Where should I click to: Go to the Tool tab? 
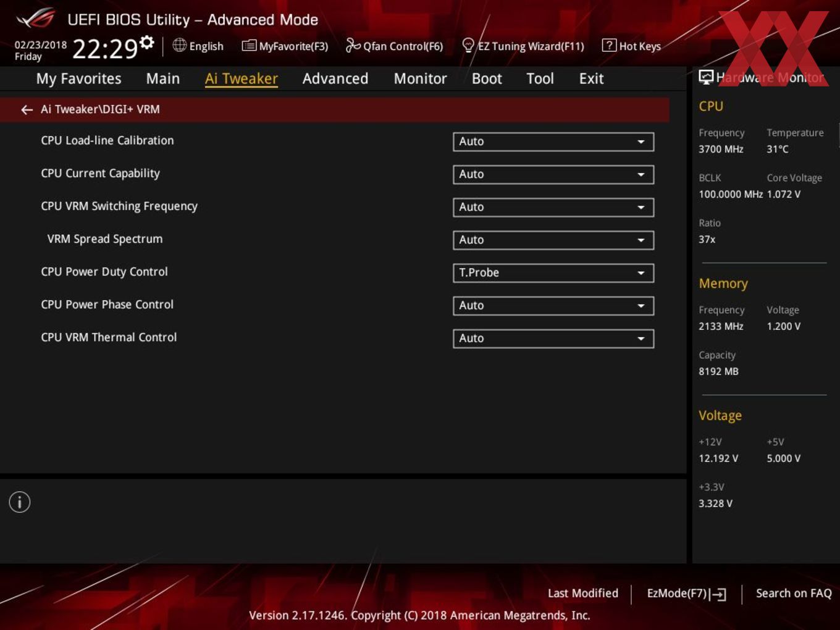[x=540, y=78]
